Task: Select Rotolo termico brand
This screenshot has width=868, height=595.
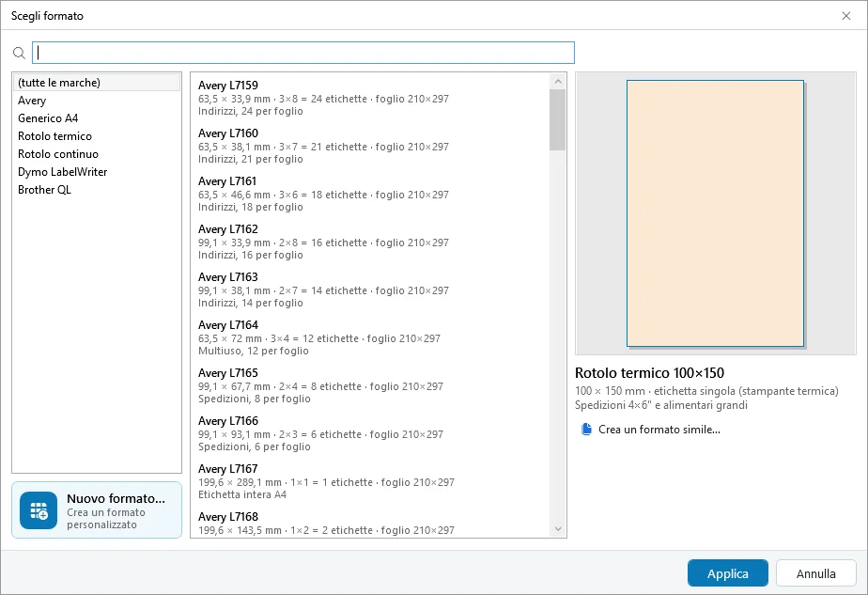Action: point(97,135)
